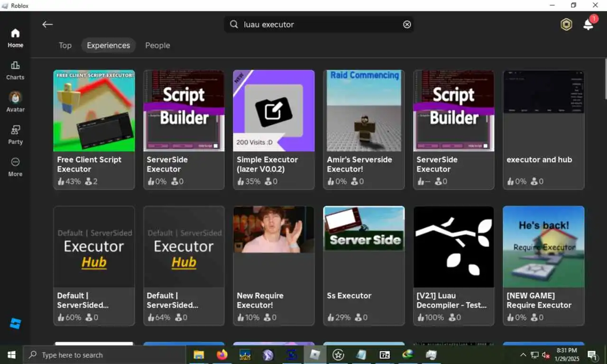607x364 pixels.
Task: Click 'Free Client Script Executor' title
Action: pos(89,164)
